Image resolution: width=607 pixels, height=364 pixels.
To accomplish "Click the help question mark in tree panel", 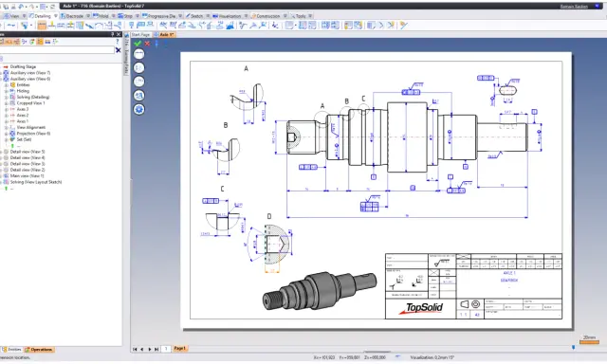I will (x=118, y=42).
